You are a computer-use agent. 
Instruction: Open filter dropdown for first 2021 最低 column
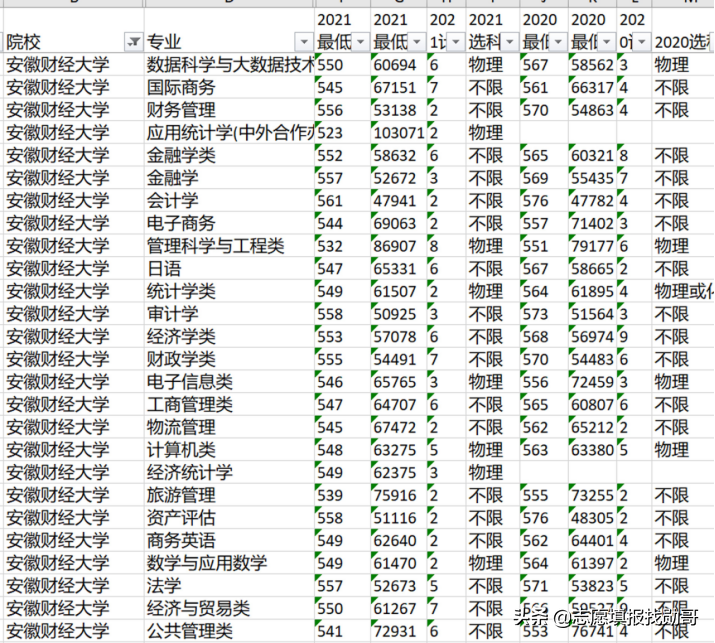click(360, 42)
